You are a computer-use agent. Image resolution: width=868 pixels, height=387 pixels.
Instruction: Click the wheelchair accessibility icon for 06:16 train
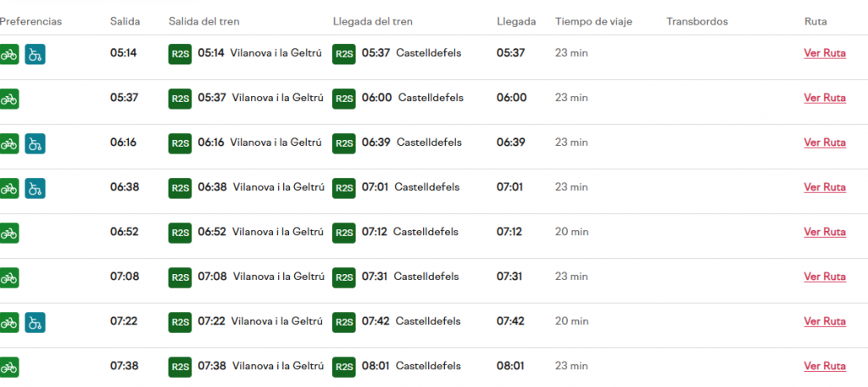[35, 143]
